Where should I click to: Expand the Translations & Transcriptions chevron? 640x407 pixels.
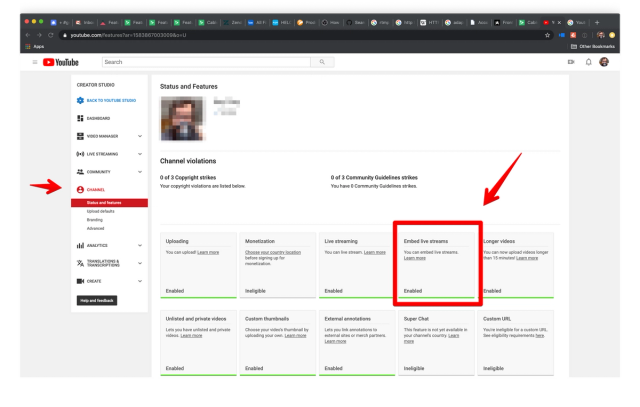pos(140,263)
